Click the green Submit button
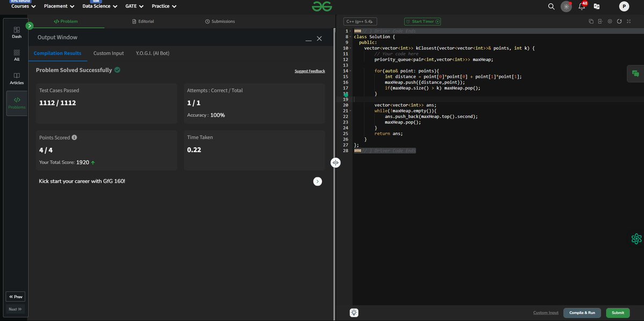The image size is (644, 321). 618,312
